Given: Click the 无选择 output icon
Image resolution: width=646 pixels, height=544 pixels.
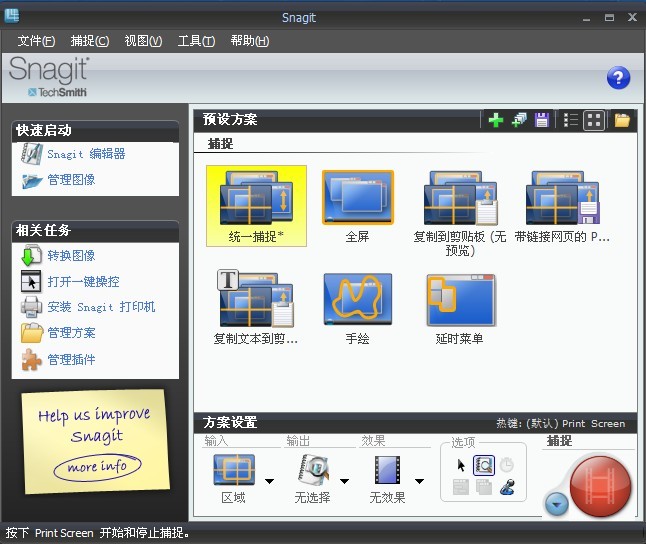Looking at the screenshot, I should [x=313, y=469].
